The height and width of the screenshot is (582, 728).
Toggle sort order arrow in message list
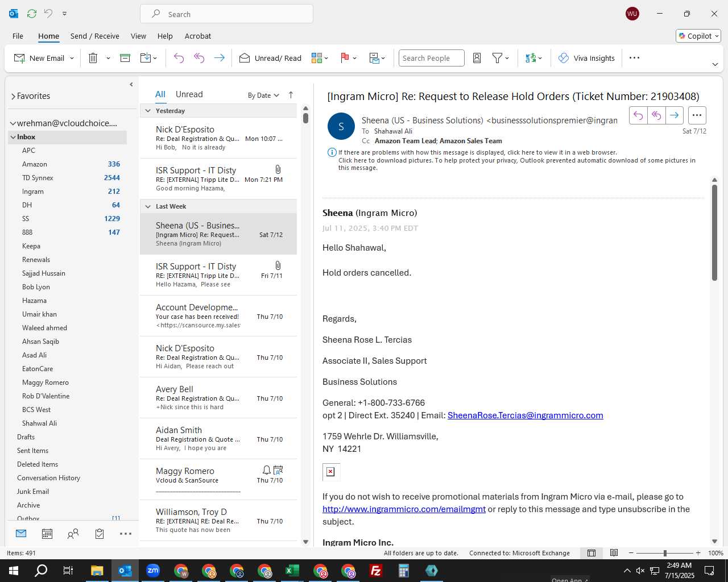(291, 95)
